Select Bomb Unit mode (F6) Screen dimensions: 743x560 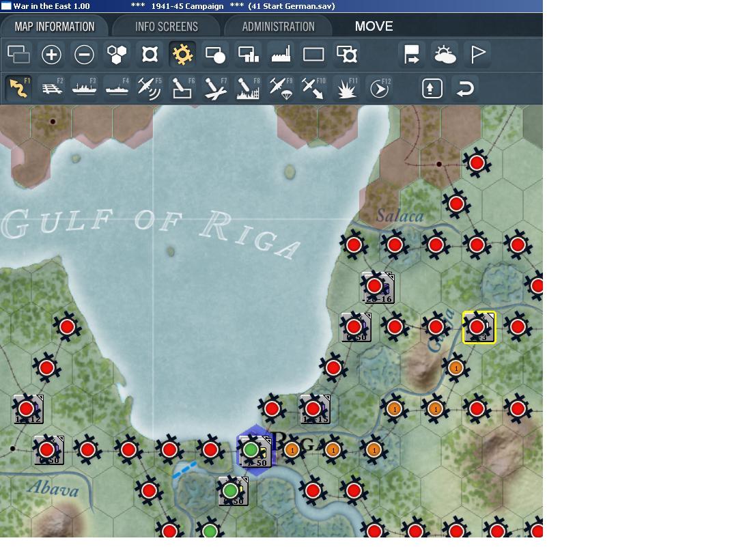pyautogui.click(x=182, y=88)
